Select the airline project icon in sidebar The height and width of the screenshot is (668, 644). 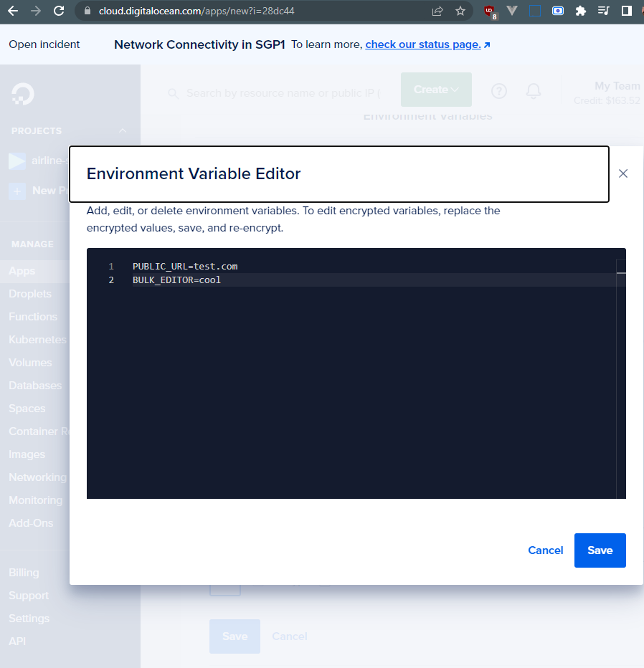16,161
